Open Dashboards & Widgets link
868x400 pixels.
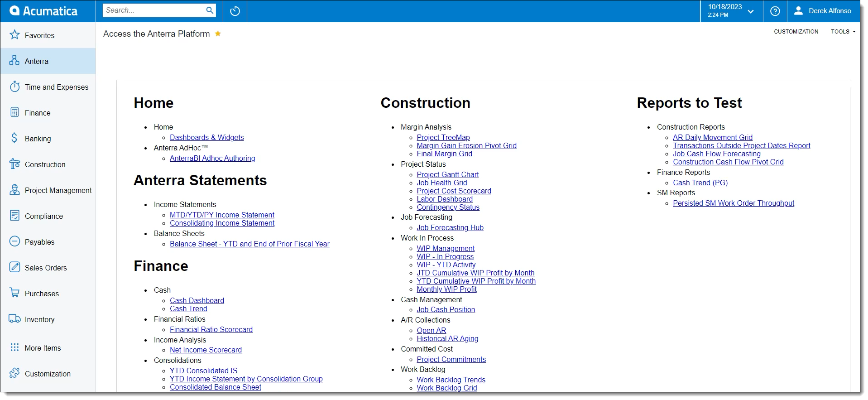click(206, 137)
